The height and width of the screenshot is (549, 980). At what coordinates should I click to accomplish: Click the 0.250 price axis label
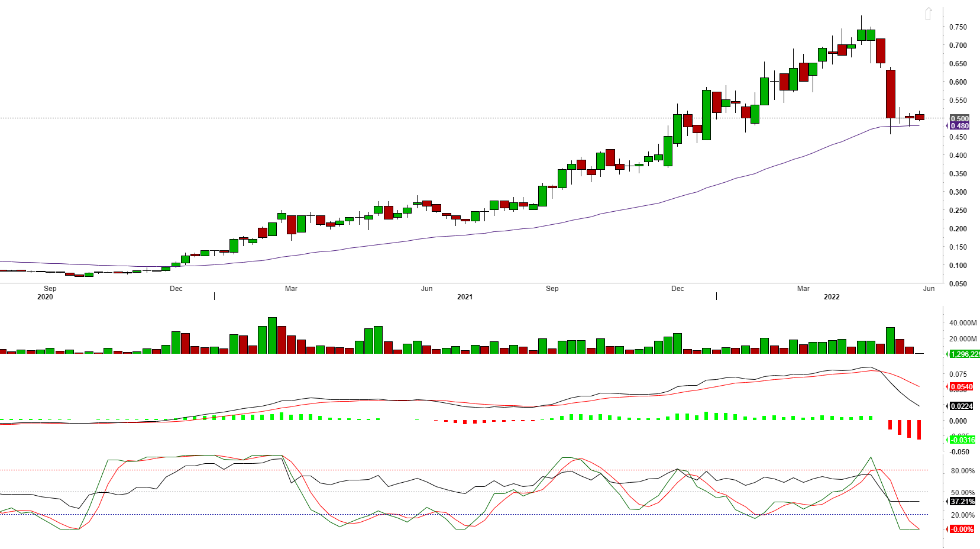(958, 211)
